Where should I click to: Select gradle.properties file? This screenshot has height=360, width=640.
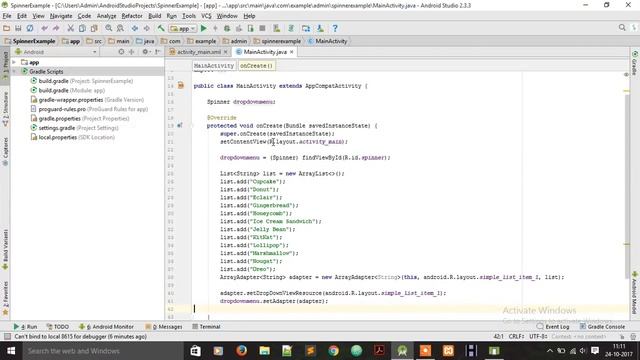[84, 118]
